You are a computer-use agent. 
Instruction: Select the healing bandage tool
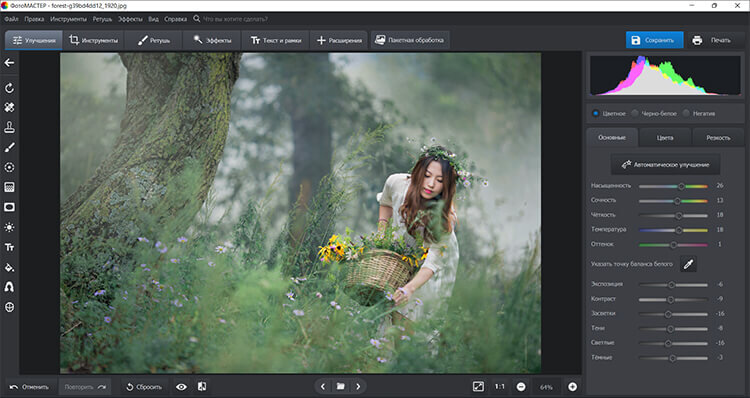pos(9,108)
